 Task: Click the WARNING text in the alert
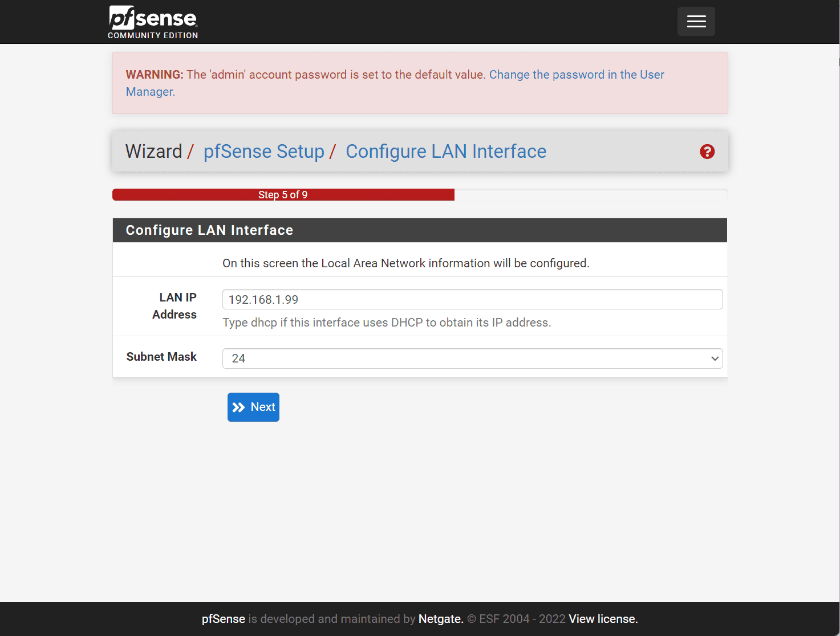pos(155,75)
